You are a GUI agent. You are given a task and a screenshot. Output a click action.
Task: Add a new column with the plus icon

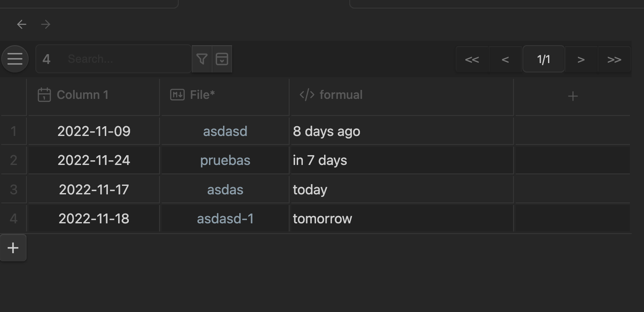572,95
